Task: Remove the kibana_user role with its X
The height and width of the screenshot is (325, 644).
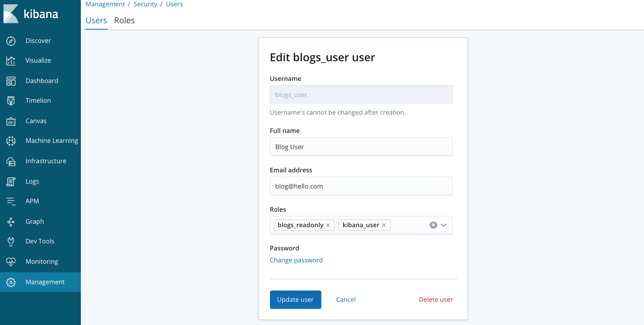Action: coord(384,225)
